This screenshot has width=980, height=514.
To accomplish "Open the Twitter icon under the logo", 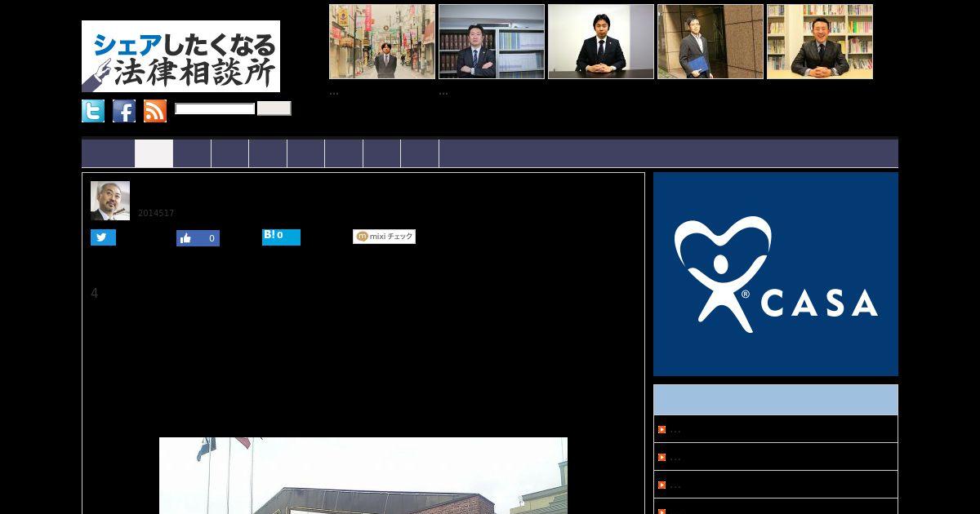I will tap(93, 111).
